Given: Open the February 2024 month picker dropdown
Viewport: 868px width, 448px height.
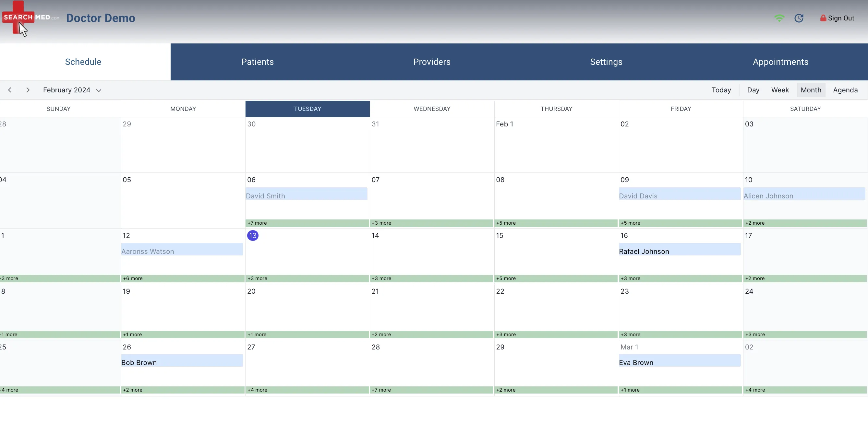Looking at the screenshot, I should 72,90.
